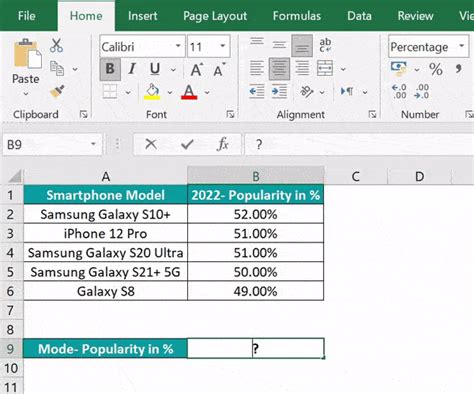Decrease font size with small A
474x394 pixels.
point(219,70)
